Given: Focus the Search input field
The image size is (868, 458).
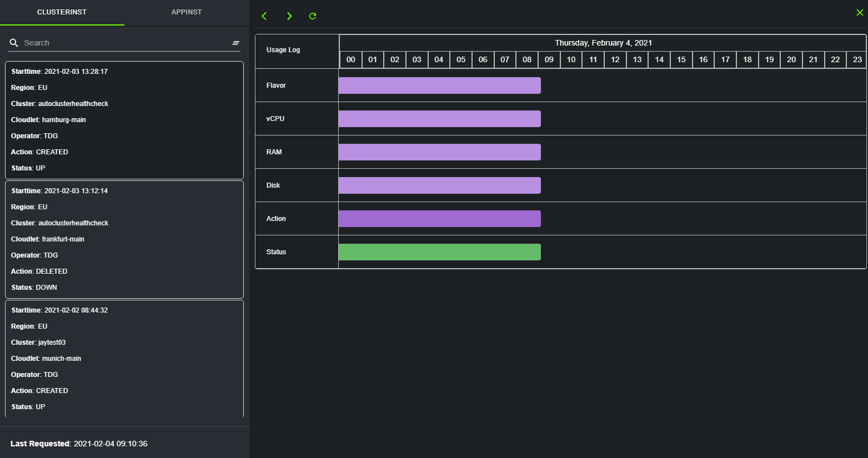Looking at the screenshot, I should [126, 43].
